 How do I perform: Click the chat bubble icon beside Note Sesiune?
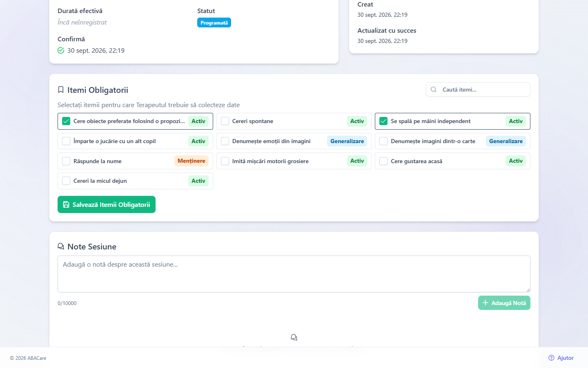tap(61, 246)
